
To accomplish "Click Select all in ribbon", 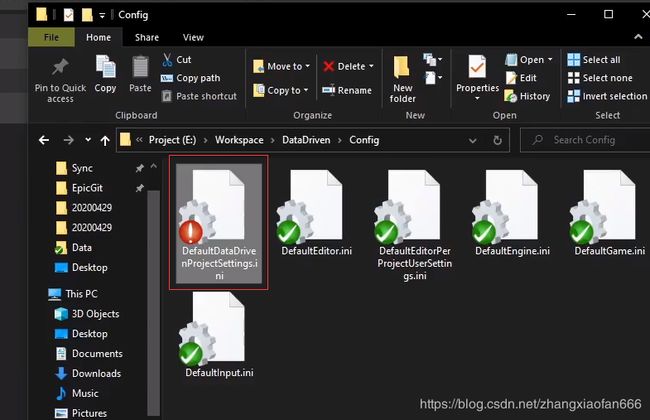I will click(594, 60).
